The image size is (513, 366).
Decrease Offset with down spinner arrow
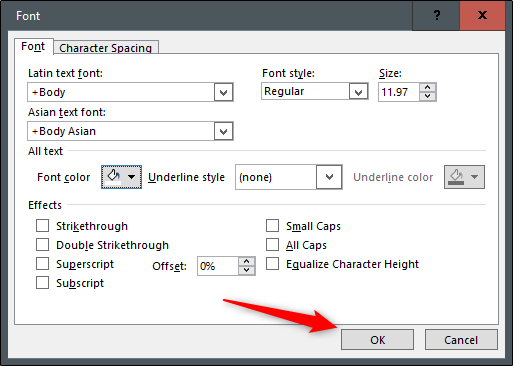[x=247, y=270]
